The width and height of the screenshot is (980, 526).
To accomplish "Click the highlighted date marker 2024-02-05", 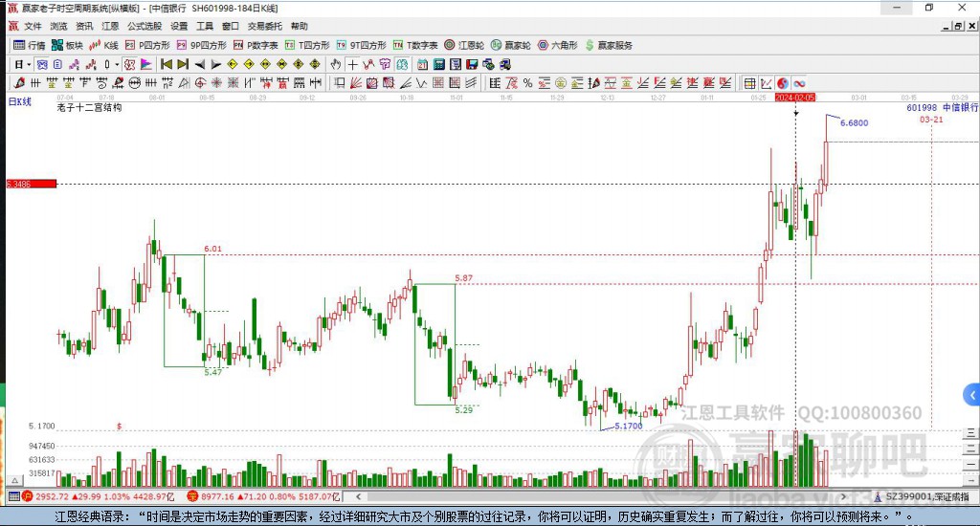I will click(795, 98).
